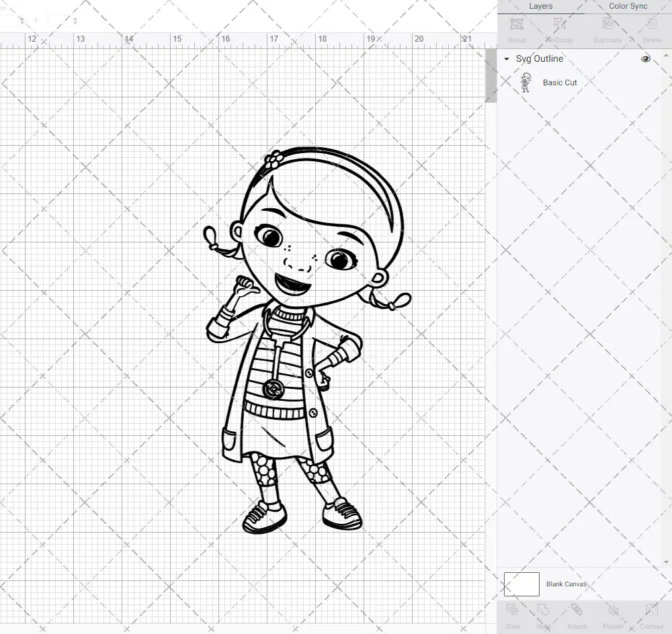
Task: Select the Basic Cut layer label
Action: [x=560, y=82]
